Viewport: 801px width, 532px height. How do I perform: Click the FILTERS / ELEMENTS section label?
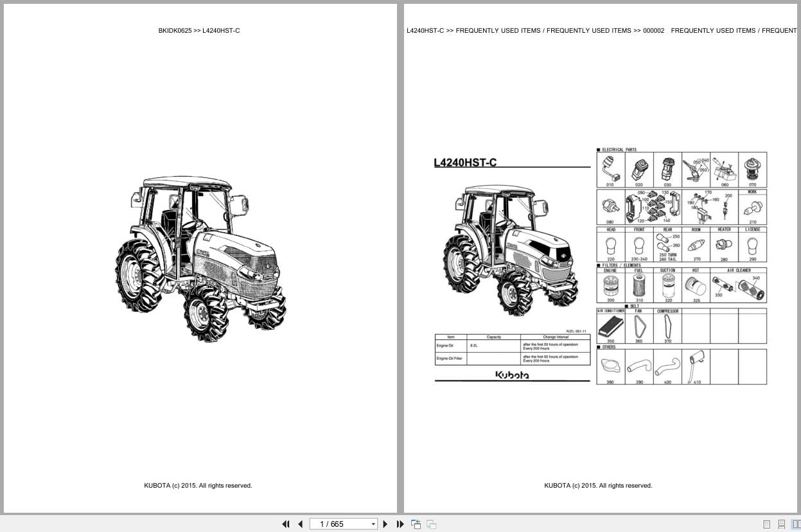click(x=621, y=265)
